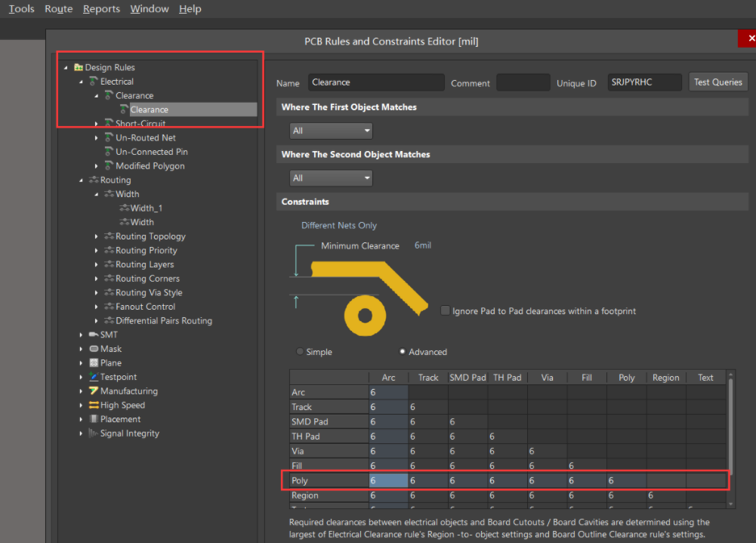Click the Width parent rule icon
Viewport: 756px width, 543px height.
[x=109, y=194]
